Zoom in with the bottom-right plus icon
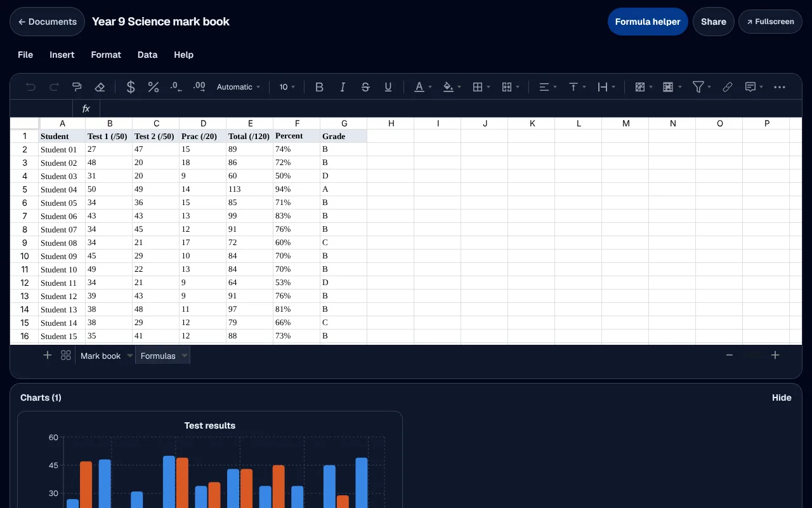 point(775,355)
